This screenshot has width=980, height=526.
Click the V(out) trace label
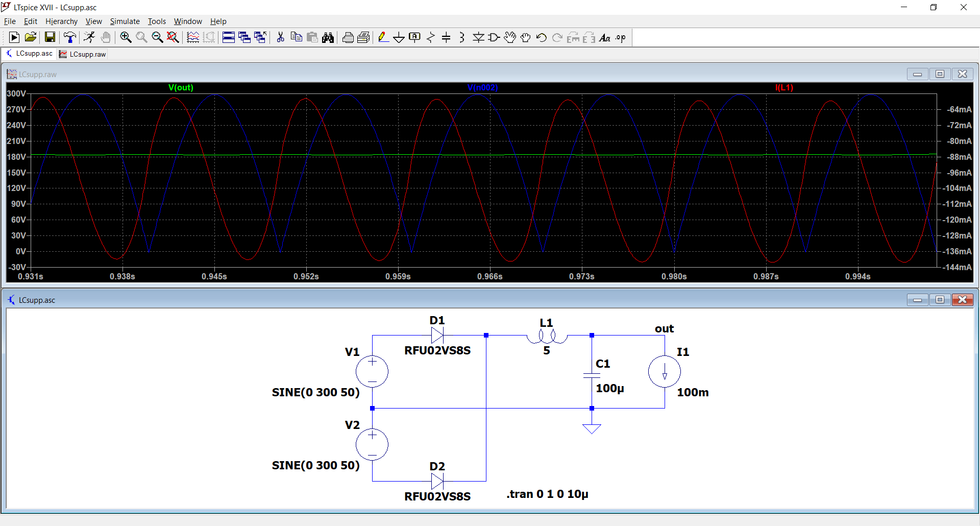(181, 87)
